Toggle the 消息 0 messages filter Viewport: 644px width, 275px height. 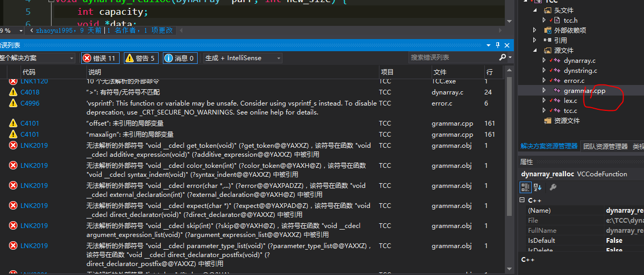(180, 58)
